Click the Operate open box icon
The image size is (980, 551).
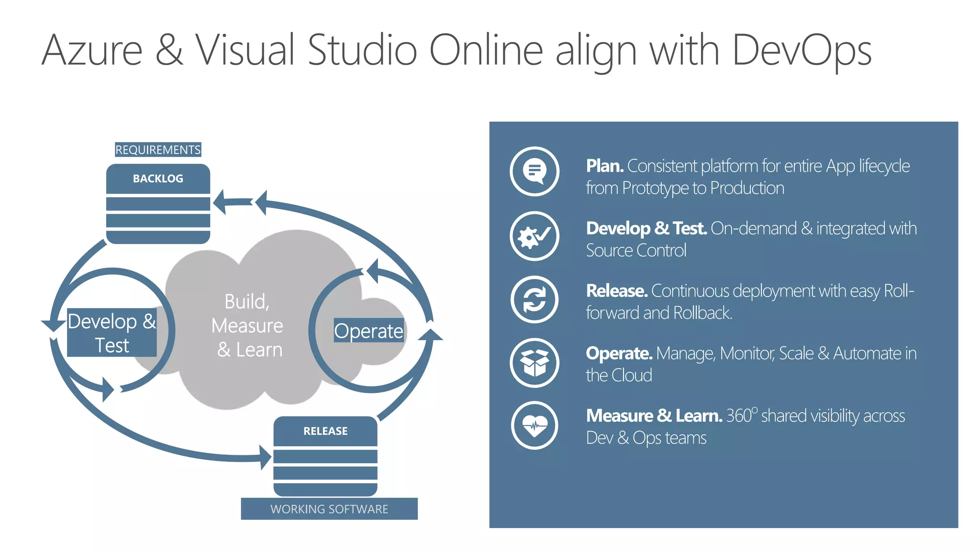point(535,363)
